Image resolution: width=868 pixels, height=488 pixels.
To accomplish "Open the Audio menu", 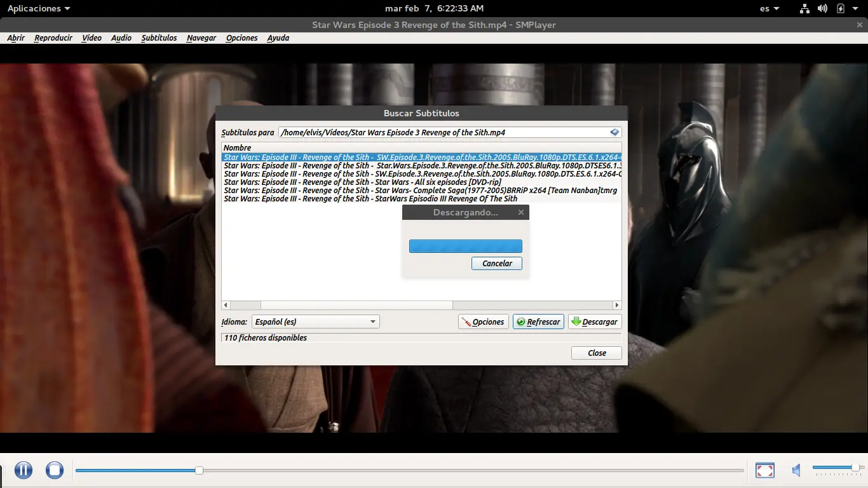I will click(121, 37).
